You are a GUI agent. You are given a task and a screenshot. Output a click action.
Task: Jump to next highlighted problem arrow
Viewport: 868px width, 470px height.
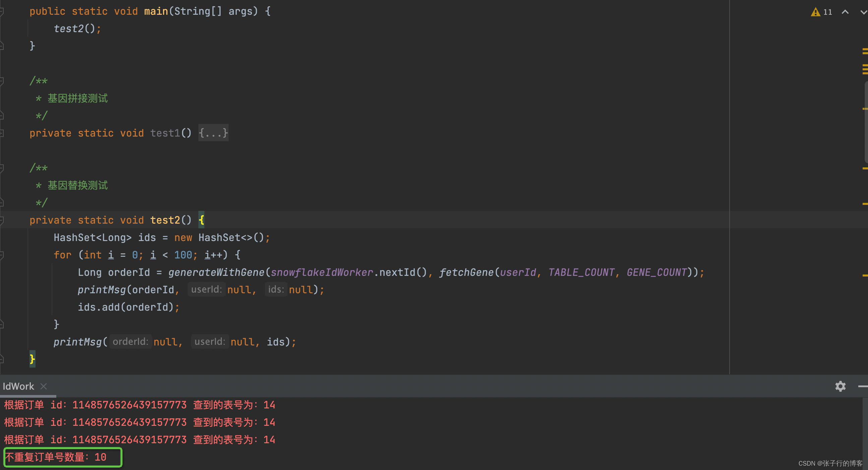pos(863,12)
